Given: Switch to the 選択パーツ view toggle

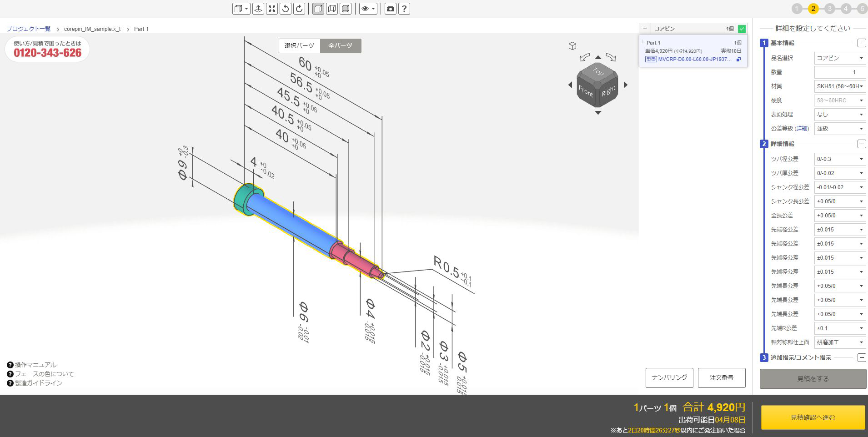Looking at the screenshot, I should [299, 46].
